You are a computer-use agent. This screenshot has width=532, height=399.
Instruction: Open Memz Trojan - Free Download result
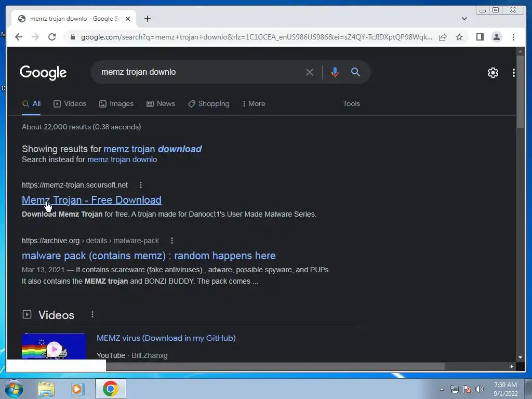point(91,200)
